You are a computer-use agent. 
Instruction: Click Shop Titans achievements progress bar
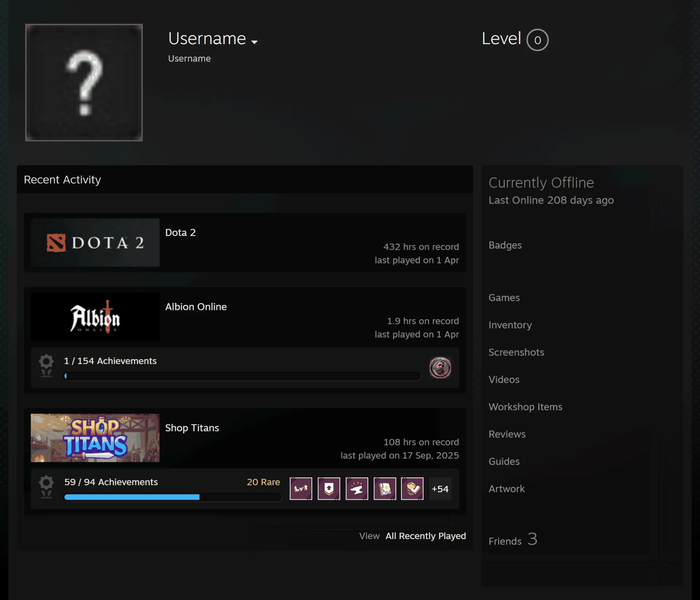(x=173, y=497)
